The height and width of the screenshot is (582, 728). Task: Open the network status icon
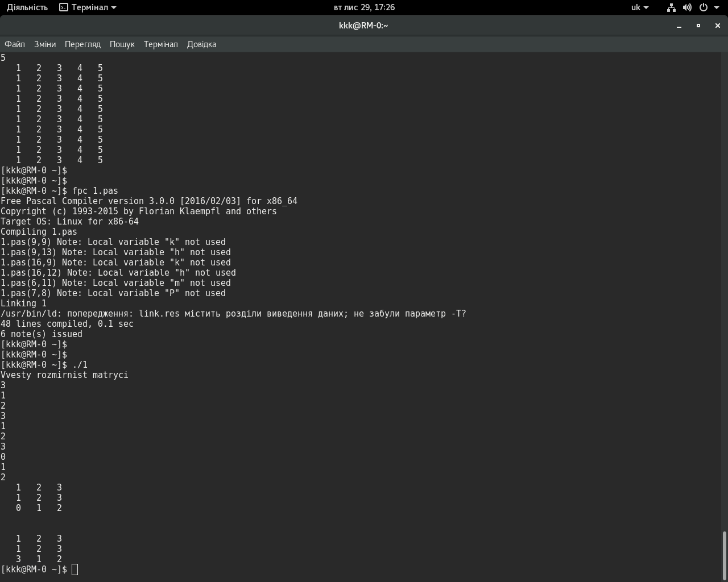click(x=671, y=7)
